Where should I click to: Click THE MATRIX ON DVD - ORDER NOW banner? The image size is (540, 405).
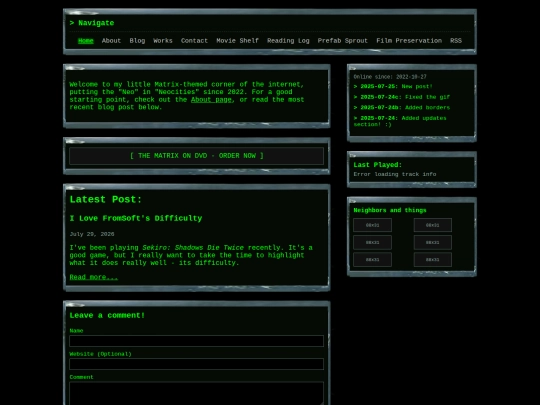point(196,156)
